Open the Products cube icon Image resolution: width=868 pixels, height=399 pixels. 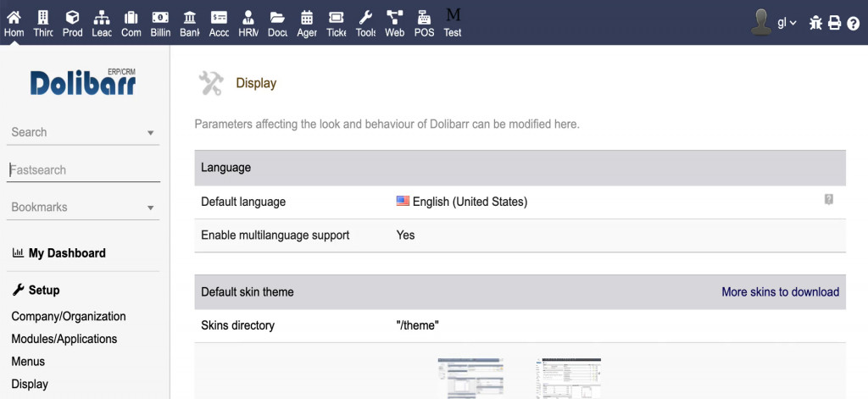pyautogui.click(x=73, y=17)
